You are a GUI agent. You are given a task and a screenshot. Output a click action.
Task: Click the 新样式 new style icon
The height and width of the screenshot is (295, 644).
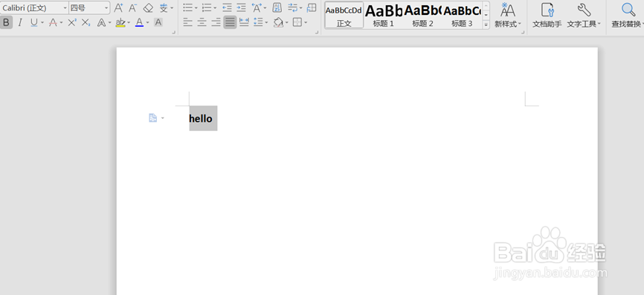[508, 10]
